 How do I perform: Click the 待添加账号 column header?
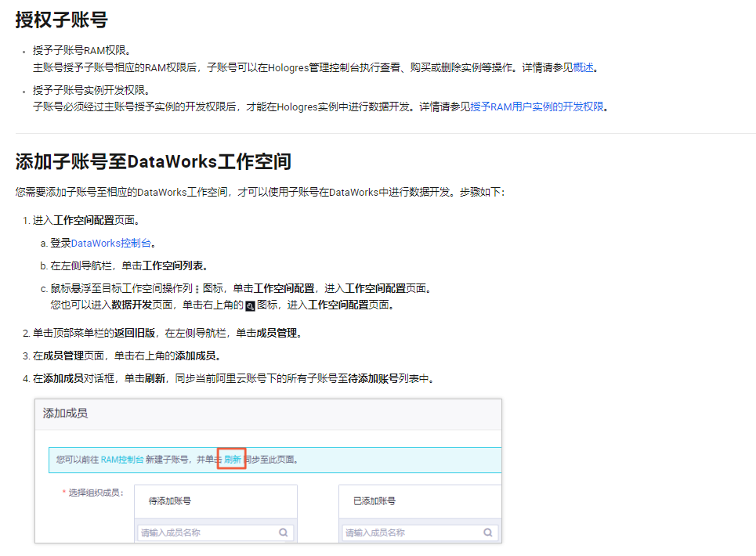pyautogui.click(x=169, y=501)
